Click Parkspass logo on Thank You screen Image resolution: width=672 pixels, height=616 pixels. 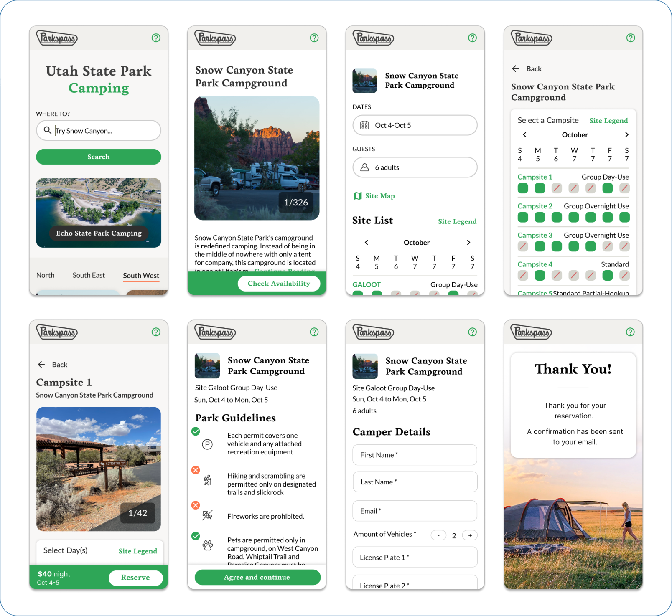(532, 332)
